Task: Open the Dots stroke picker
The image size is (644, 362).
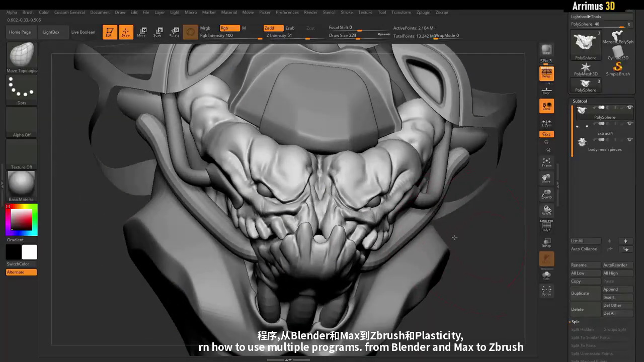Action: tap(22, 90)
